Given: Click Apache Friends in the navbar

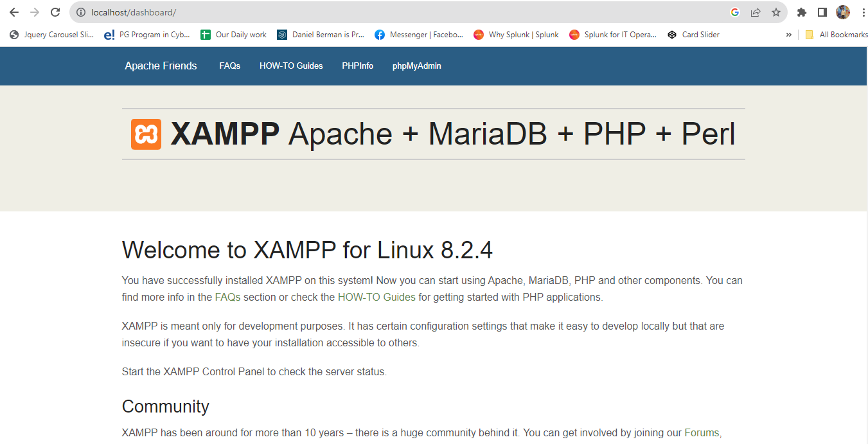Looking at the screenshot, I should point(161,66).
